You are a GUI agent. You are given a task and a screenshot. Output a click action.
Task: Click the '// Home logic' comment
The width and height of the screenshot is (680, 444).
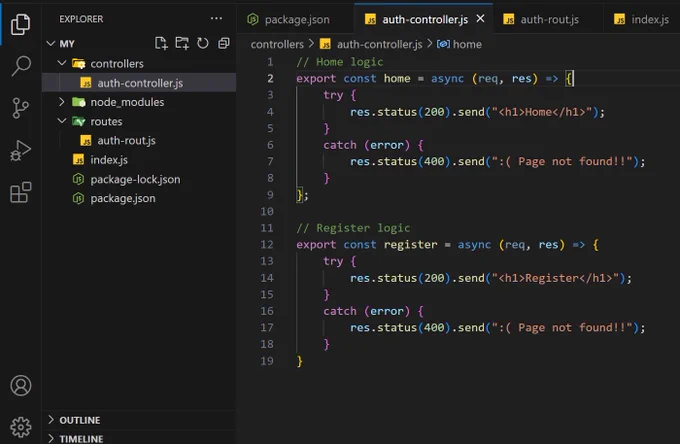click(340, 62)
